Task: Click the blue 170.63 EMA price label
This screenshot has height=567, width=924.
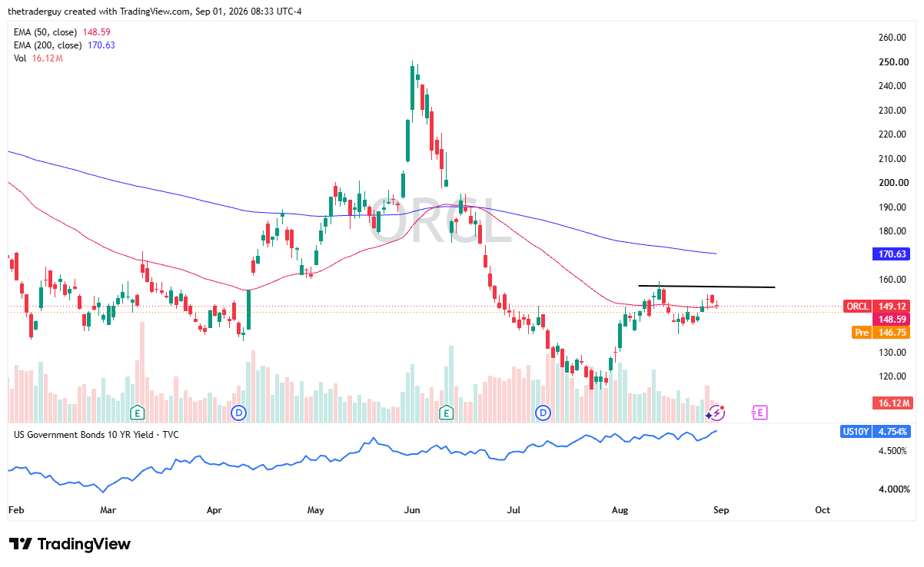Action: tap(892, 254)
